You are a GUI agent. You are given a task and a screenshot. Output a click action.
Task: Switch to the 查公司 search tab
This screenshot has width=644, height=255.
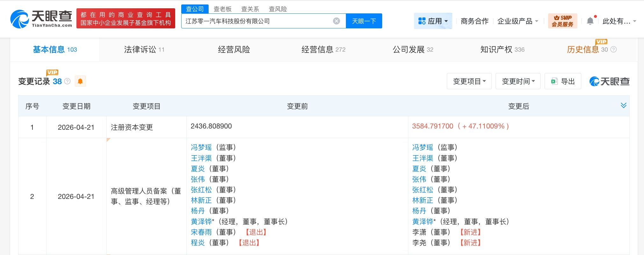pyautogui.click(x=195, y=9)
